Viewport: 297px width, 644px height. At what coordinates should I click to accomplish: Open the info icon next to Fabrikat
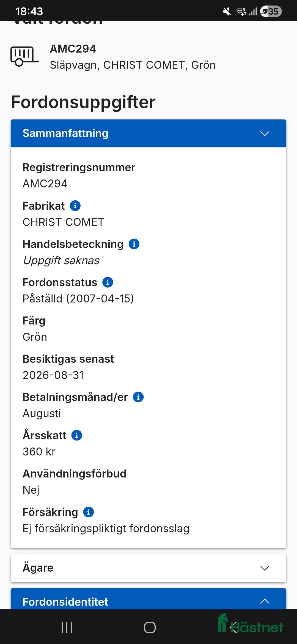75,206
